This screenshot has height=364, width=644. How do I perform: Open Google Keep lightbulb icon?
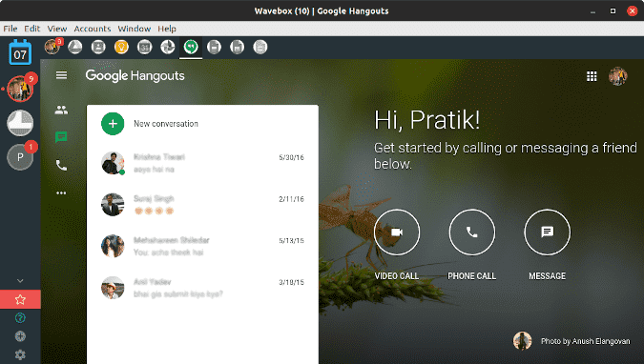coord(121,47)
